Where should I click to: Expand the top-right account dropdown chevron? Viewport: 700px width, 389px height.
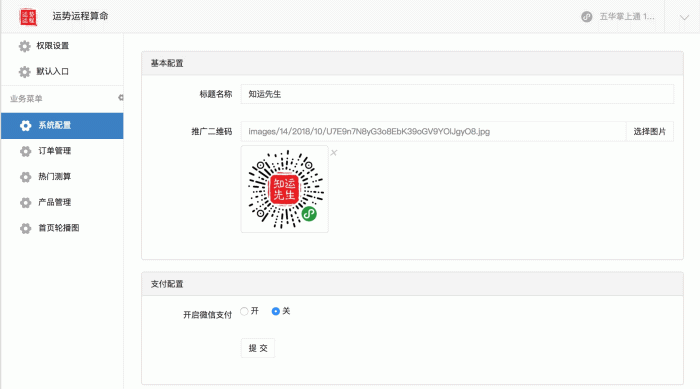pyautogui.click(x=684, y=18)
